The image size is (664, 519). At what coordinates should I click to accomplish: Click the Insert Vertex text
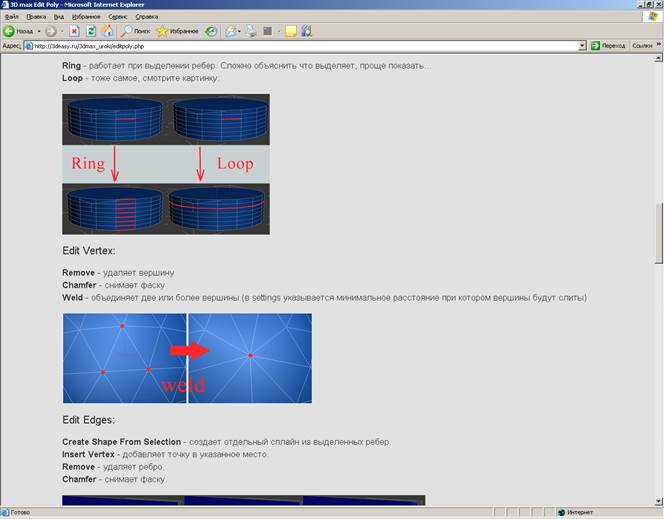(x=89, y=454)
